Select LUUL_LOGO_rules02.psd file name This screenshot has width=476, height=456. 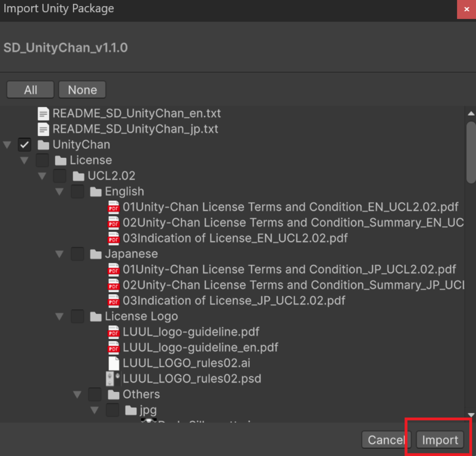click(x=192, y=379)
